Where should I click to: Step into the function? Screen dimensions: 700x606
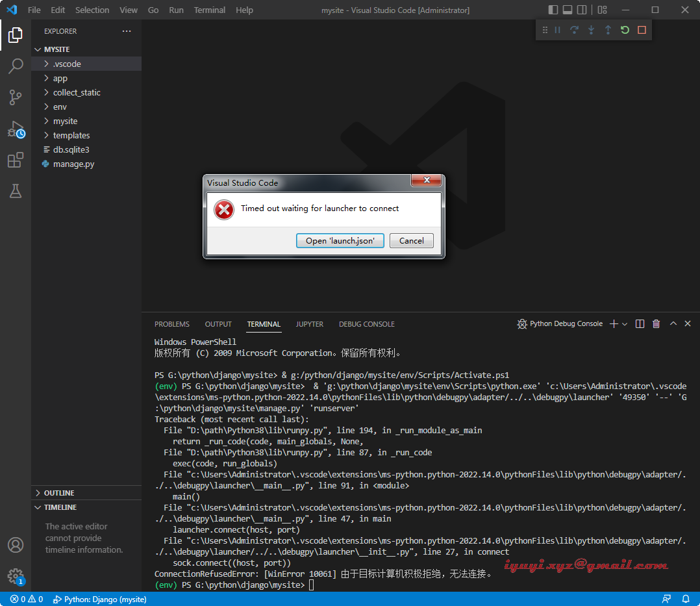[x=591, y=29]
